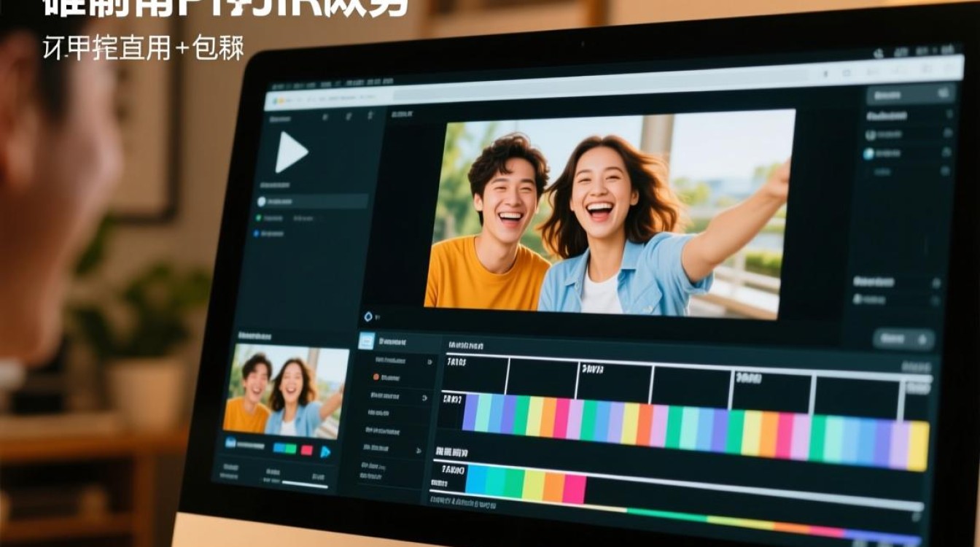Adjust the white slider under the clip thumbnail

304,484
